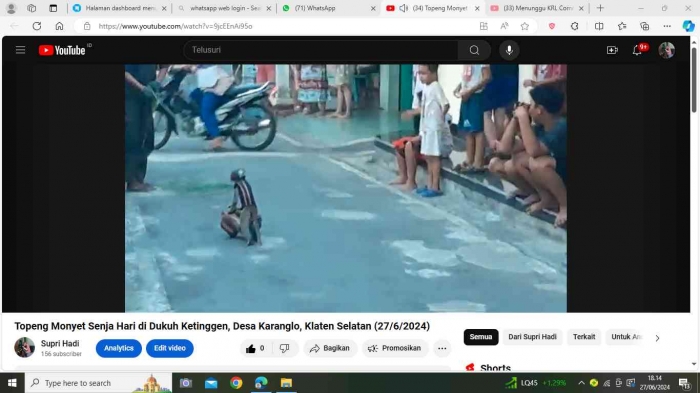Open taskbar clock and date

[x=654, y=383]
